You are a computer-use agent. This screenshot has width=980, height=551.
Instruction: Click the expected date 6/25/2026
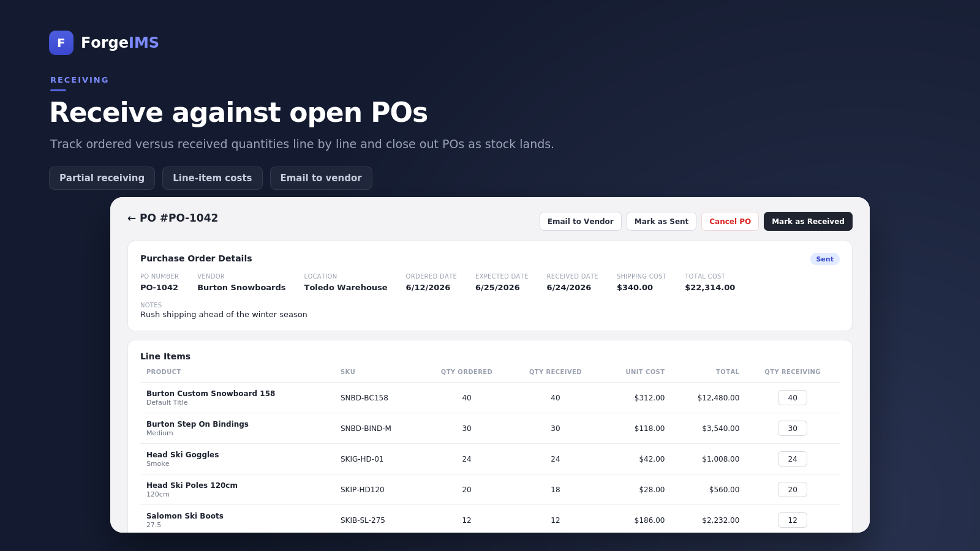pyautogui.click(x=497, y=288)
